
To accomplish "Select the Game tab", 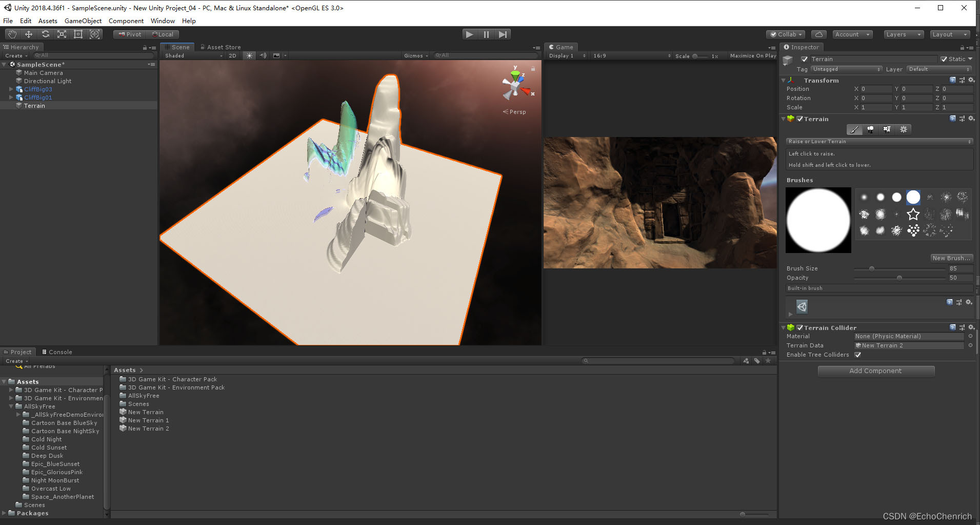I will pyautogui.click(x=561, y=47).
